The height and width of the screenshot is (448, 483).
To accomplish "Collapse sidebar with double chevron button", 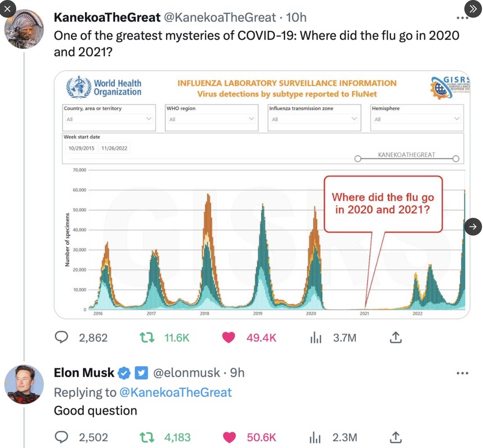I will click(x=473, y=9).
